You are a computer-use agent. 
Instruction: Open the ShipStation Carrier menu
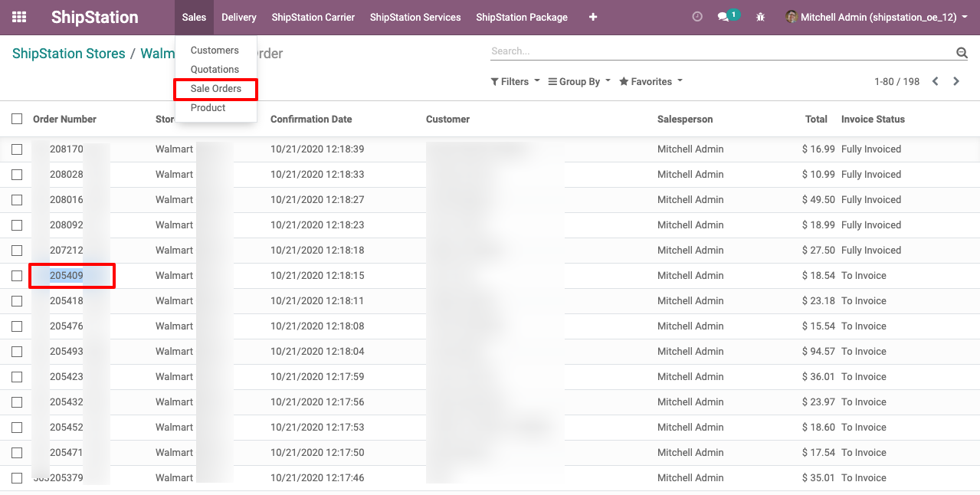point(313,17)
